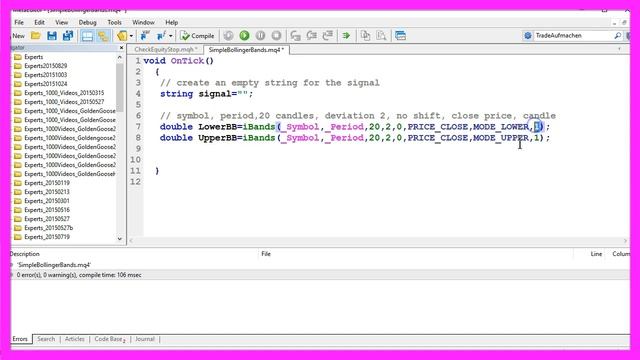Click the list variables icon in toolbar
Viewport: 640px width, 360px height.
[145, 36]
